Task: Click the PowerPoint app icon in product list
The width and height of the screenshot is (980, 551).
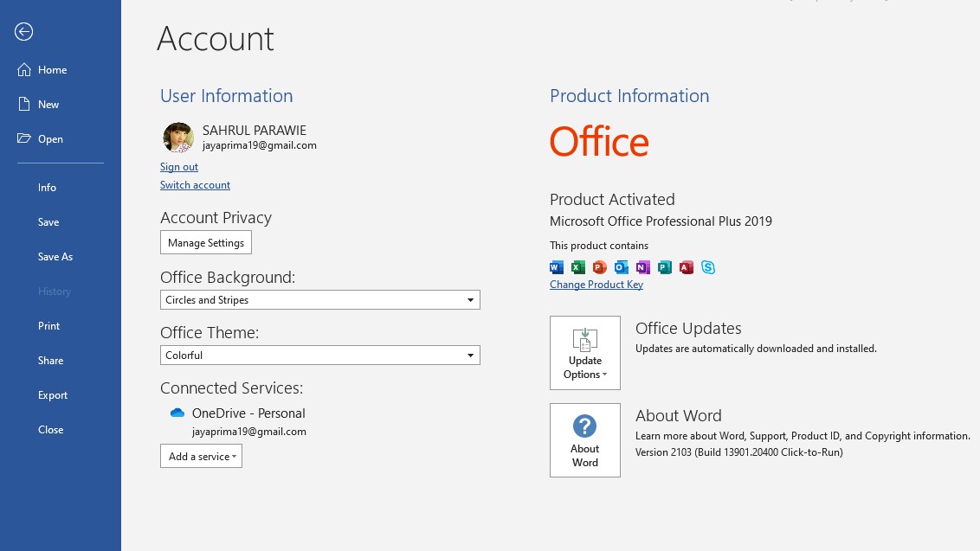Action: [599, 267]
